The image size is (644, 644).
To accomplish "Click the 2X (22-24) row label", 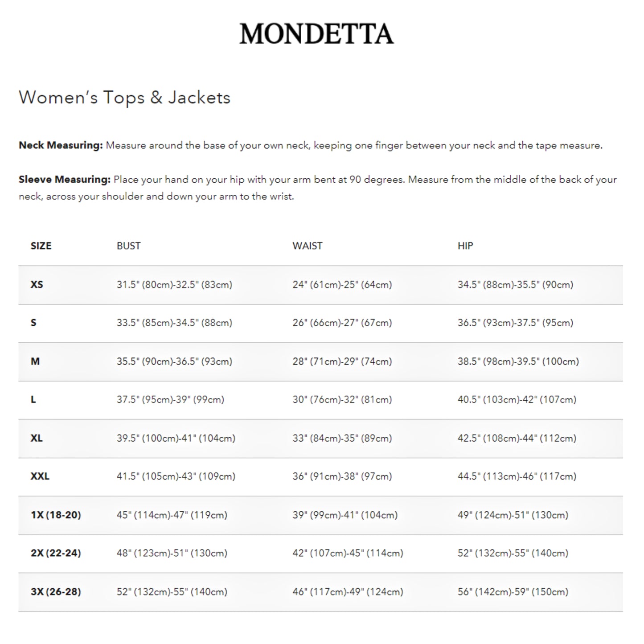I will [x=56, y=554].
